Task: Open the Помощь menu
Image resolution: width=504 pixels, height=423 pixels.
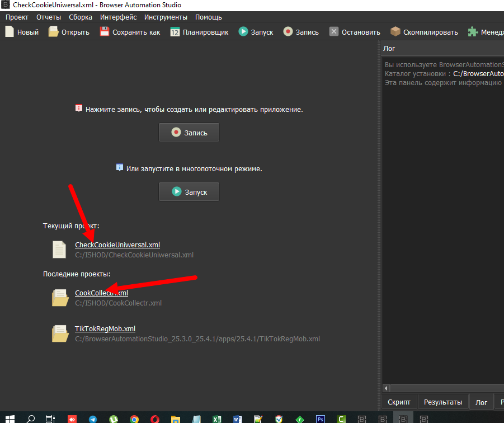Action: click(208, 17)
